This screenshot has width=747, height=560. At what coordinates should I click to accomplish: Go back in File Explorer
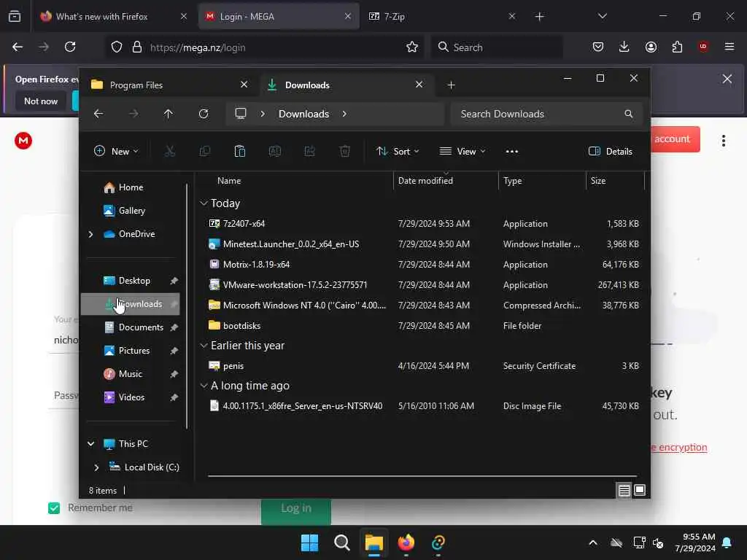pyautogui.click(x=98, y=114)
